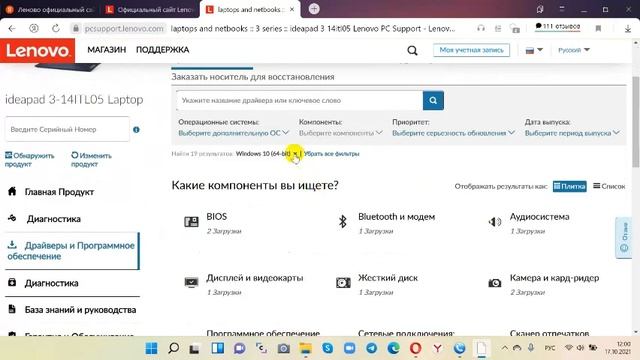Click serial number input field
The image size is (640, 360).
pos(67,129)
